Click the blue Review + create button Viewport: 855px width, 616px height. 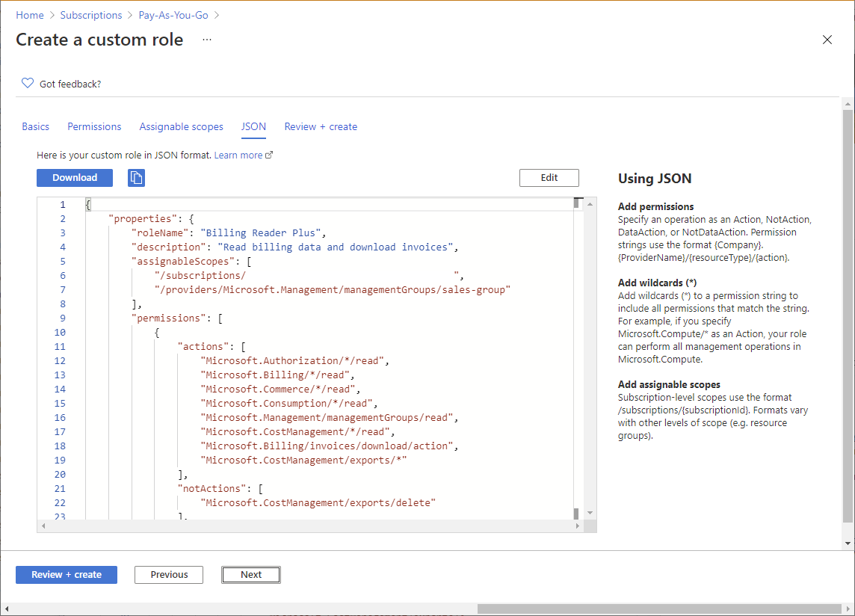click(x=67, y=575)
